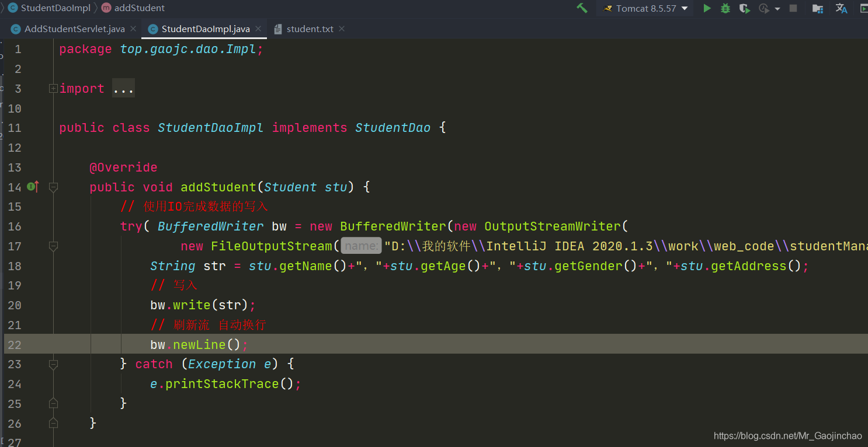This screenshot has width=868, height=447.
Task: Run the Tomcat configuration with the green play icon
Action: pos(707,8)
